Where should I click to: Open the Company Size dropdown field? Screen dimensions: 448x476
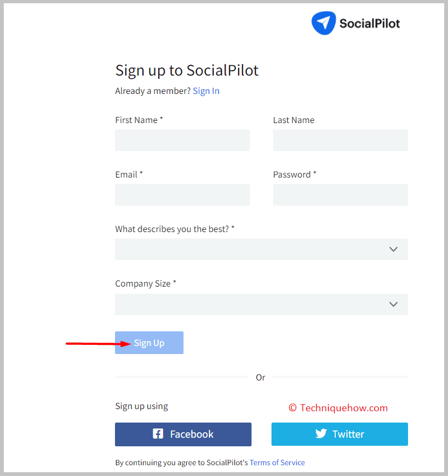pos(261,304)
